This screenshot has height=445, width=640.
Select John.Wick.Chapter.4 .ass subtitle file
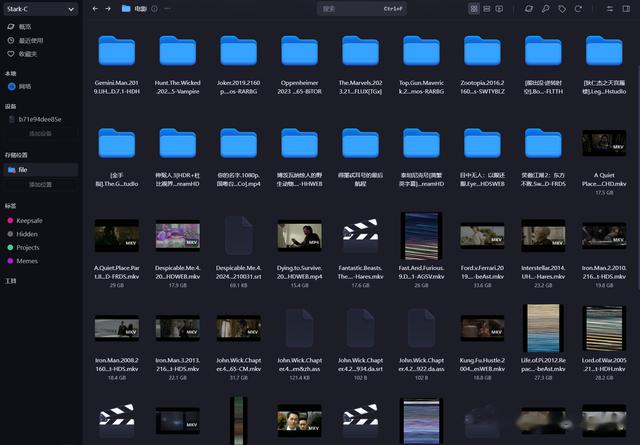pyautogui.click(x=300, y=328)
